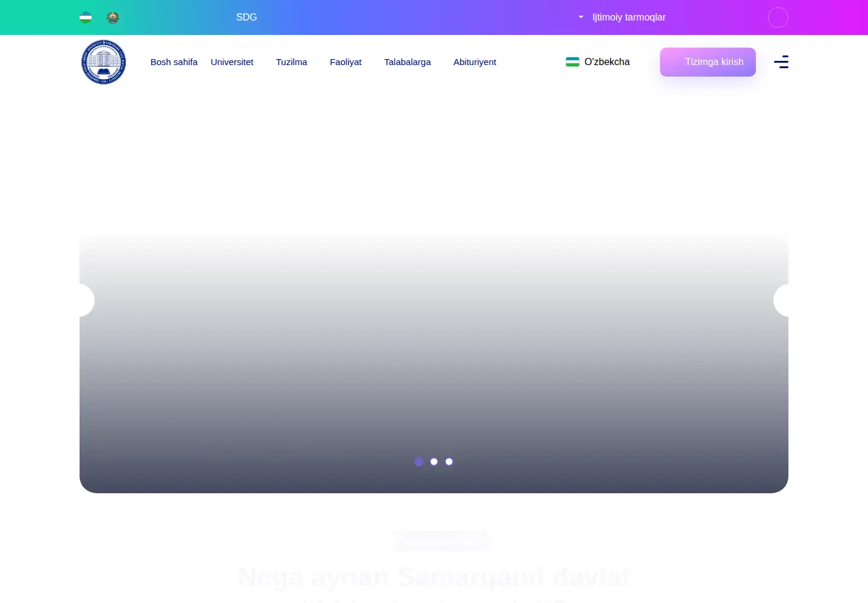Select the third carousel dot

[x=449, y=462]
